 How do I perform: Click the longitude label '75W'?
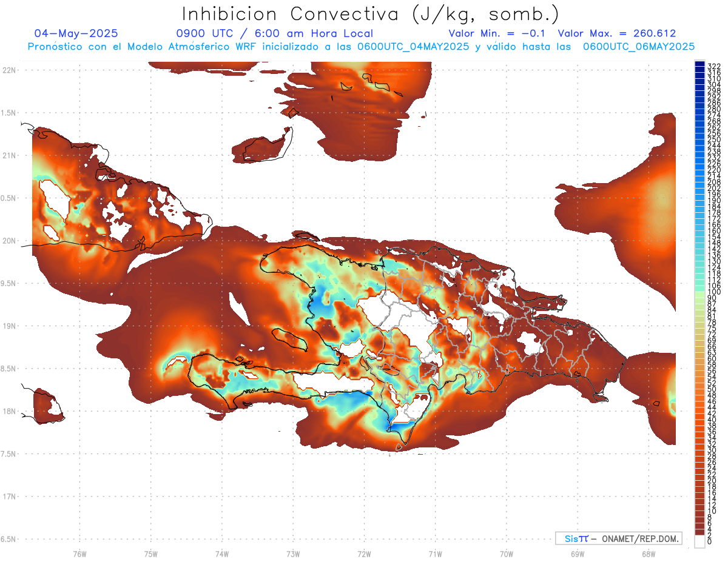coord(151,554)
